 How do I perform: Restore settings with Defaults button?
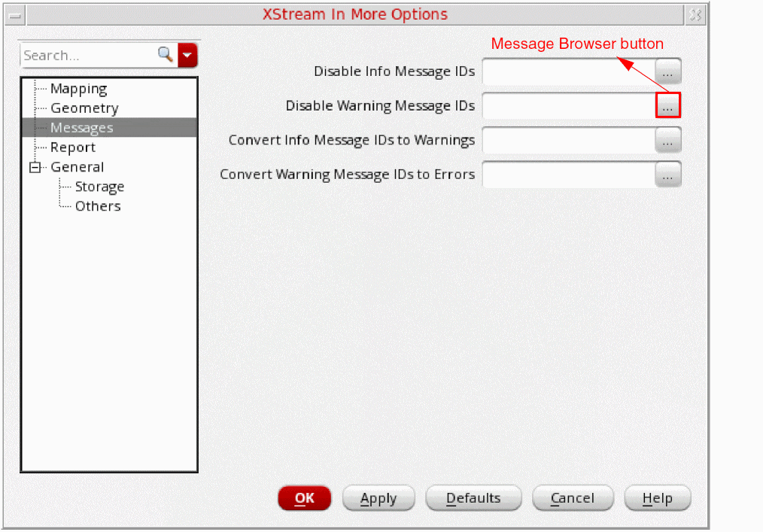(473, 498)
